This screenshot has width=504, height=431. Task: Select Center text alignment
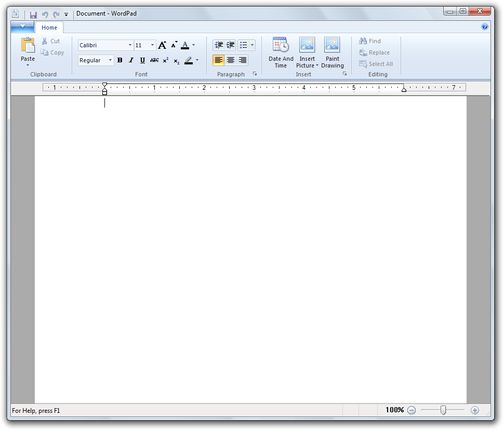point(231,60)
